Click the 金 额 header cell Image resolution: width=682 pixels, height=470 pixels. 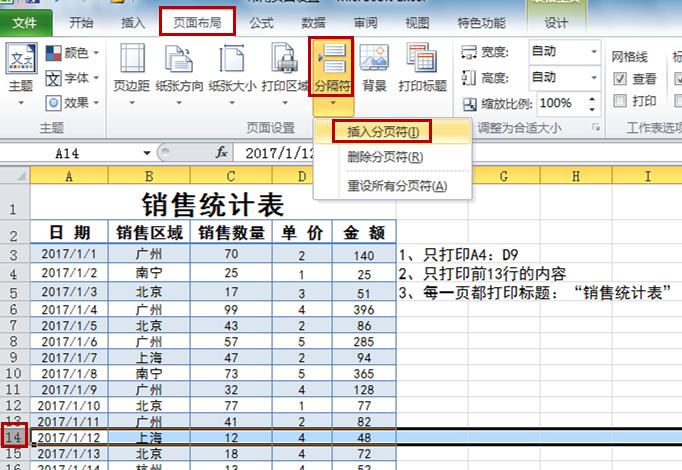[x=364, y=233]
